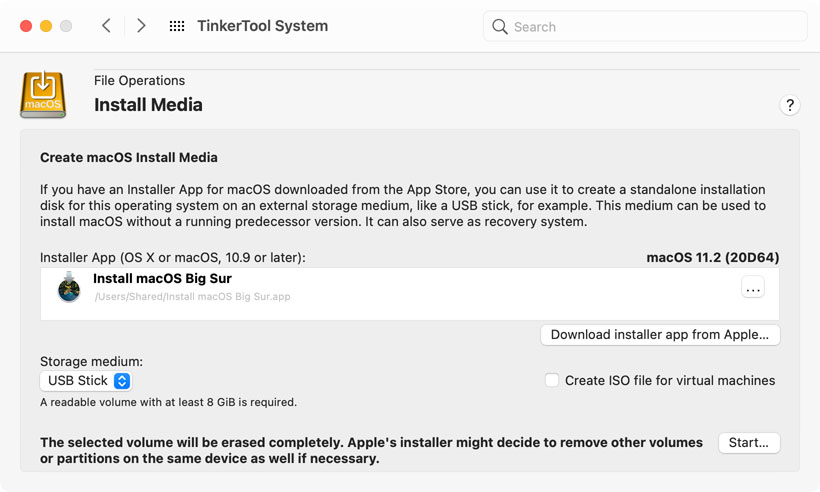820x492 pixels.
Task: Go forward with the right chevron
Action: pyautogui.click(x=141, y=26)
